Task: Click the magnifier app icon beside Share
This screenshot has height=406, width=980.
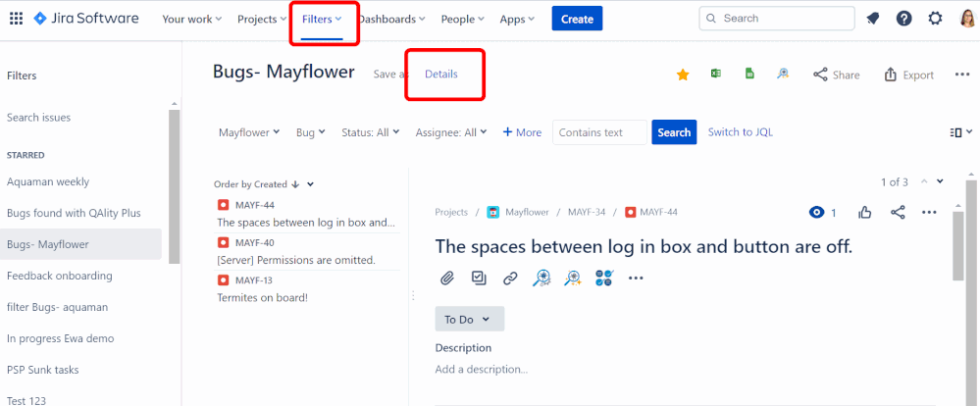Action: [783, 74]
